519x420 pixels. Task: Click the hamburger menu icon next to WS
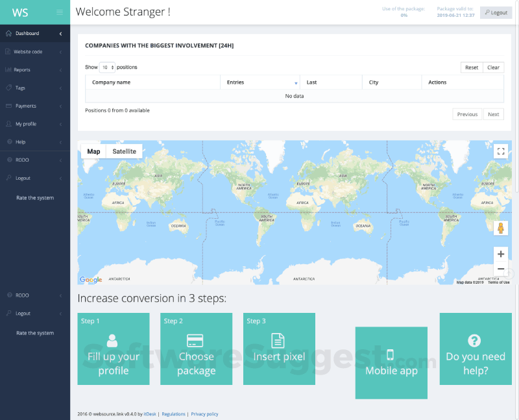coord(60,12)
